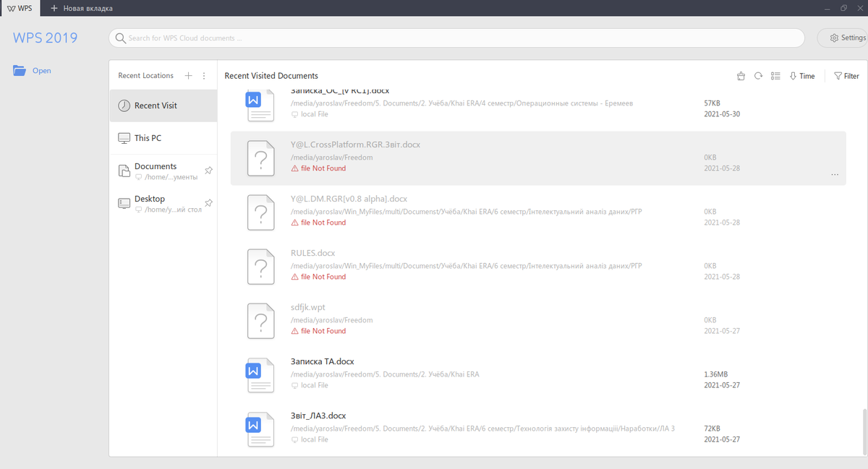The height and width of the screenshot is (469, 868).
Task: Click the Writer icon of Звіт_ЛАЗ.docx
Action: pos(260,429)
